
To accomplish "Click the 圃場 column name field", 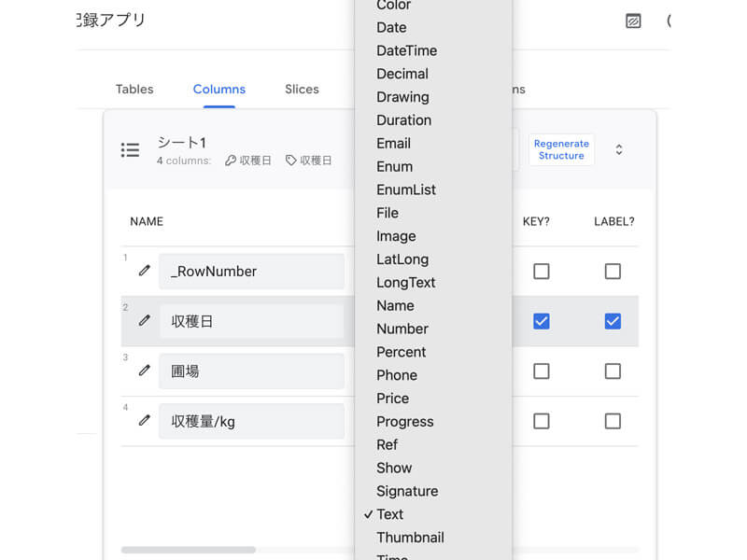I will tap(251, 371).
